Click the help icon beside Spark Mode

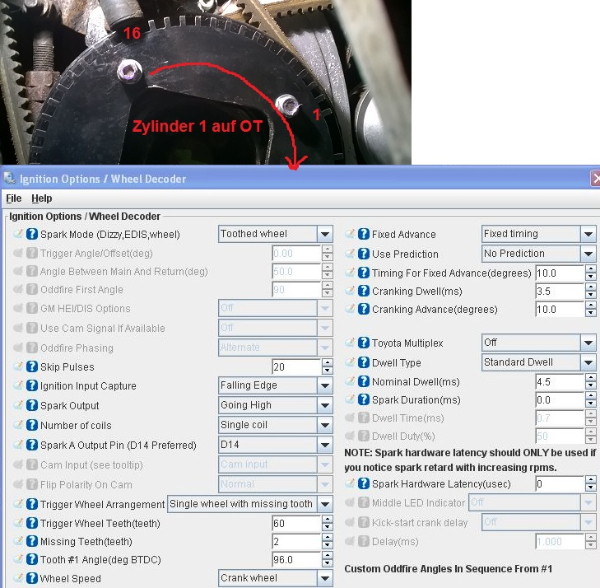32,234
